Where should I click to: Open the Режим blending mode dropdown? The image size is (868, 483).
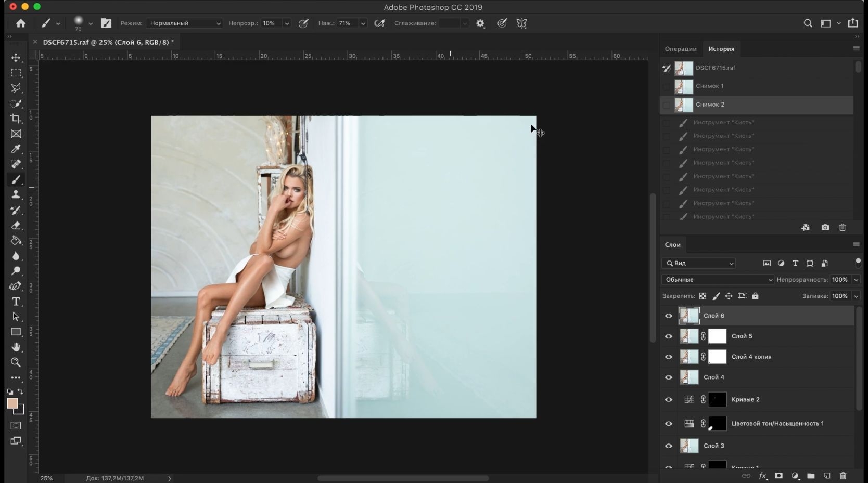(x=184, y=23)
